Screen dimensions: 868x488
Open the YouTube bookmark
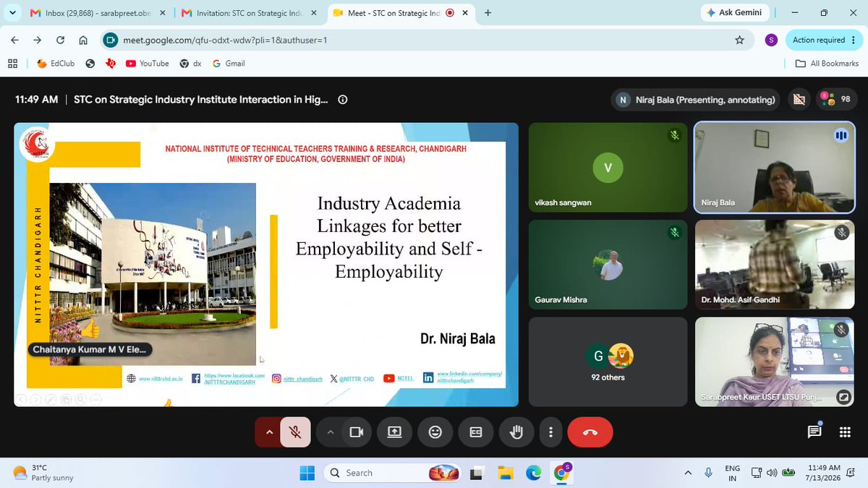[147, 64]
